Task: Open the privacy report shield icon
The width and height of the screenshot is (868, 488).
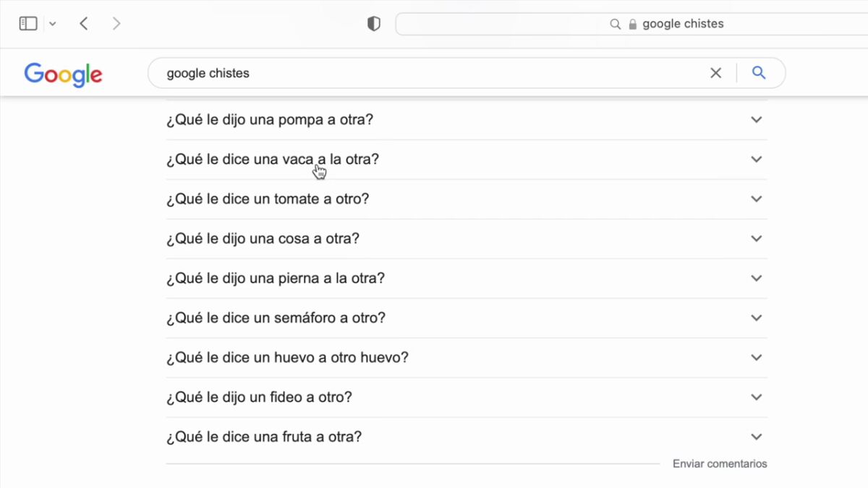Action: click(373, 24)
